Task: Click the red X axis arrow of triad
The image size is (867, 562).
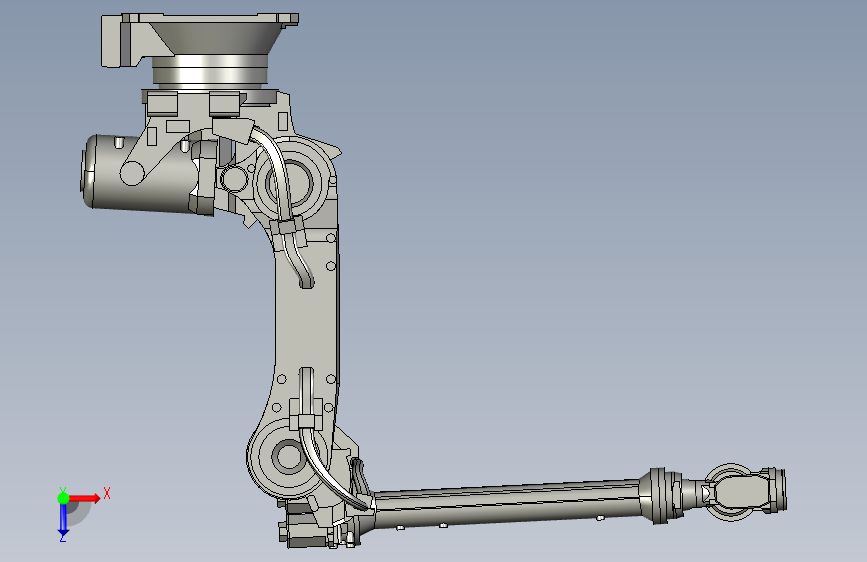Action: tap(84, 498)
